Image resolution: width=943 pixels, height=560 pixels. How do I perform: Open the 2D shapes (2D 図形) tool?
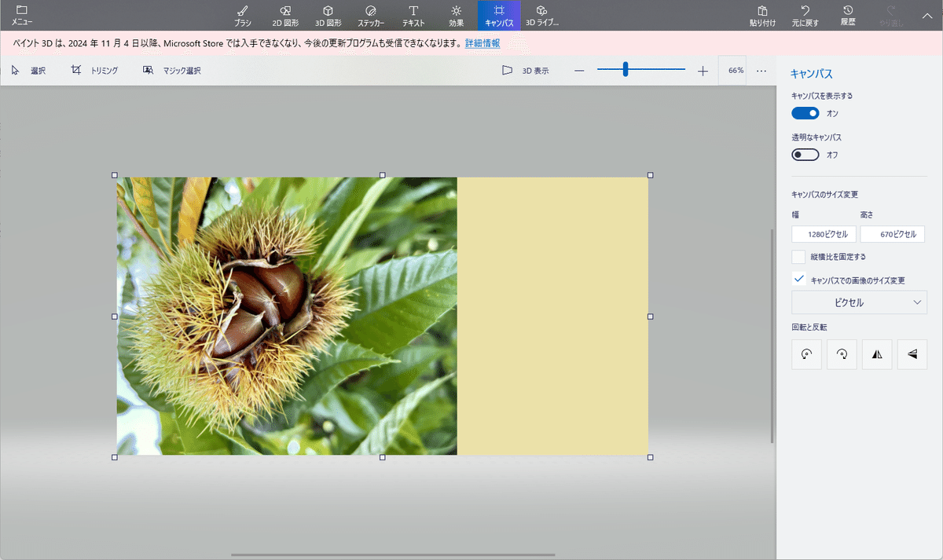(x=286, y=15)
